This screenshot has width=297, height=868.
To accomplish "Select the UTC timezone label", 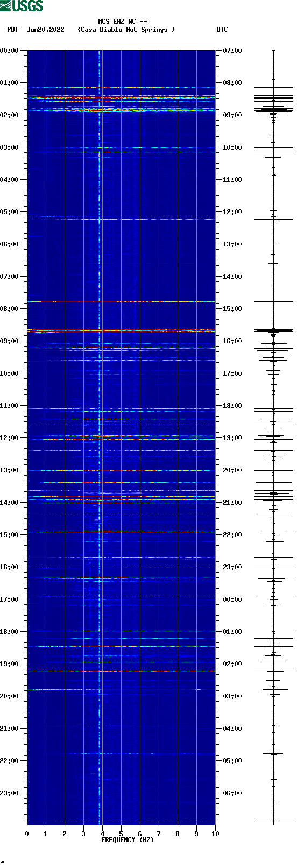I will 222,30.
